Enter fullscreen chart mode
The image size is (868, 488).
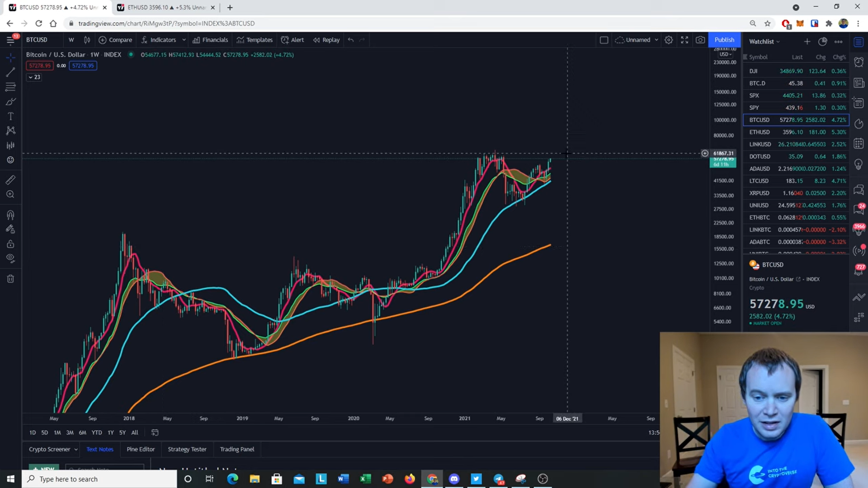[684, 40]
